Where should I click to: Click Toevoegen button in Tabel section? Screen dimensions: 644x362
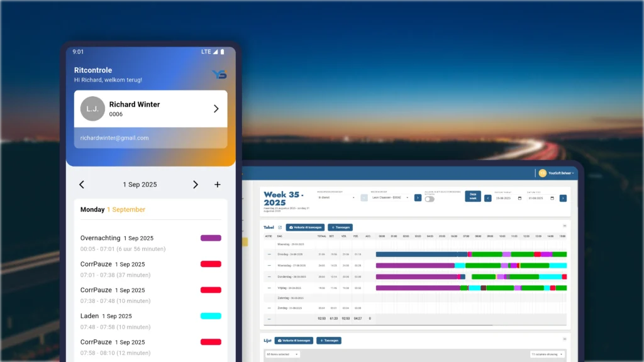tap(340, 227)
